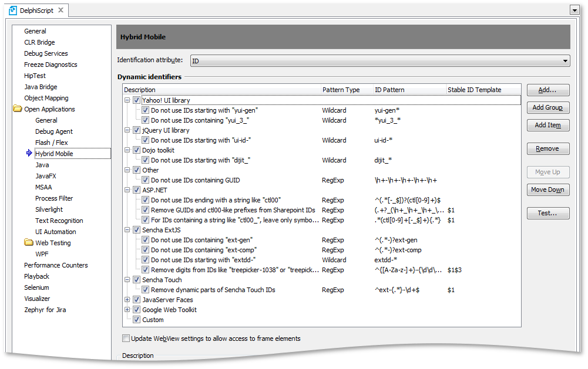Click the Move Down button
Image resolution: width=588 pixels, height=369 pixels.
coord(547,189)
